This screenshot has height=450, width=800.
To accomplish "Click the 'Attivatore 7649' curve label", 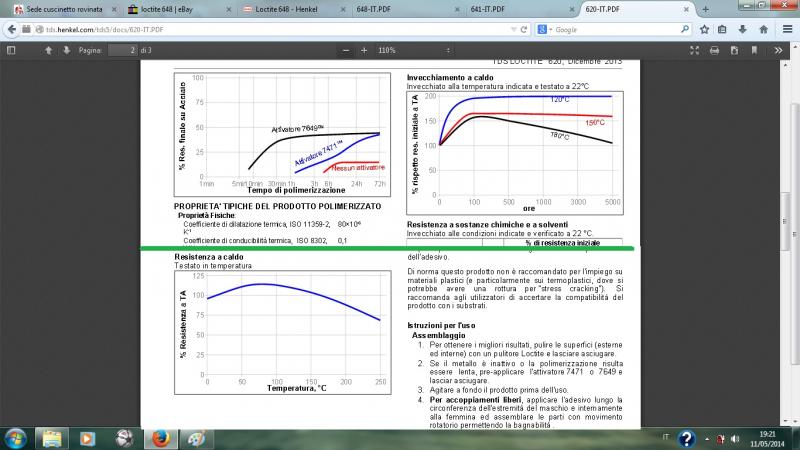I will [297, 129].
